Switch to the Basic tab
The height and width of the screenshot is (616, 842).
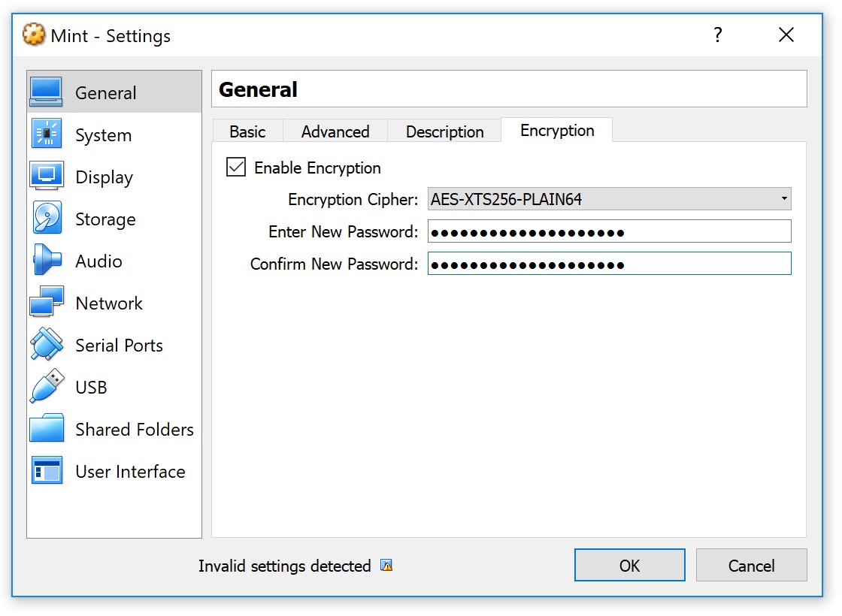click(247, 131)
